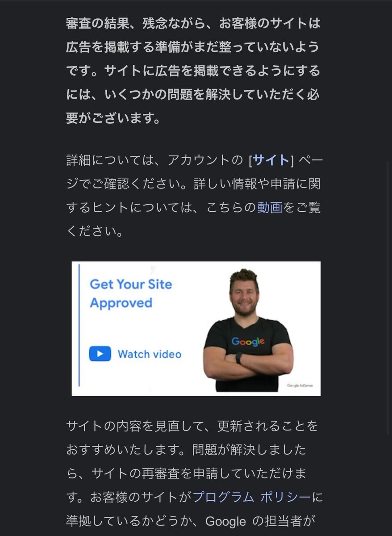
Task: Open the [サイト] page link
Action: 271,160
